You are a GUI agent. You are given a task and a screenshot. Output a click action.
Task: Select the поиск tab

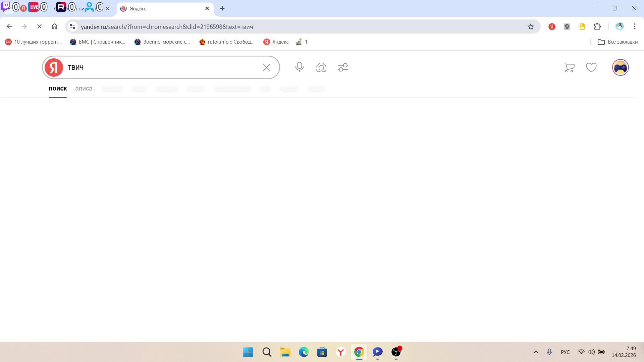click(58, 89)
